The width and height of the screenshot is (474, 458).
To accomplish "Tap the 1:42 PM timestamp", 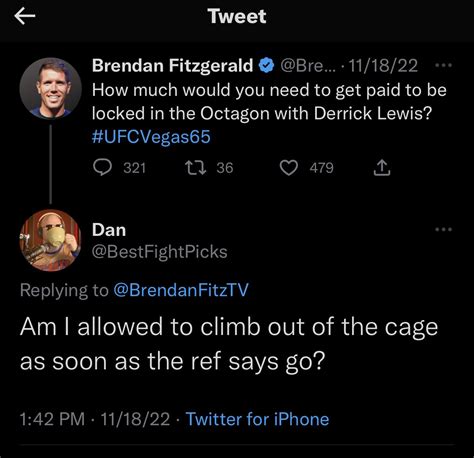I will 52,419.
